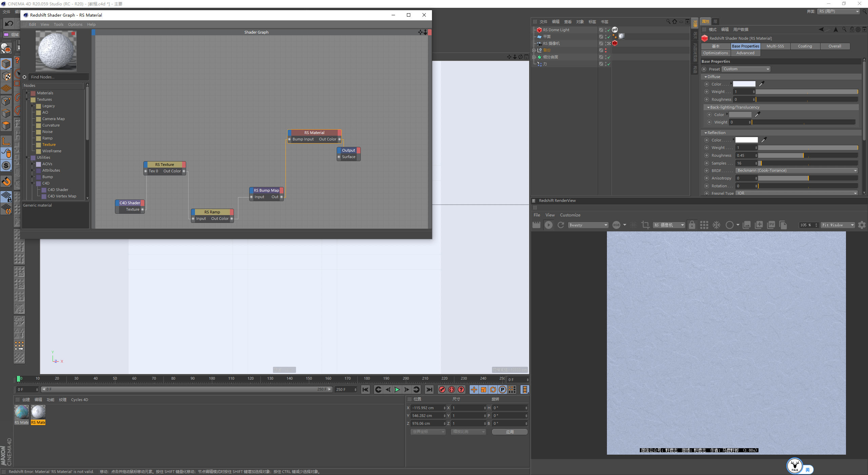The height and width of the screenshot is (475, 868).
Task: Click the green play forward button
Action: (x=397, y=389)
